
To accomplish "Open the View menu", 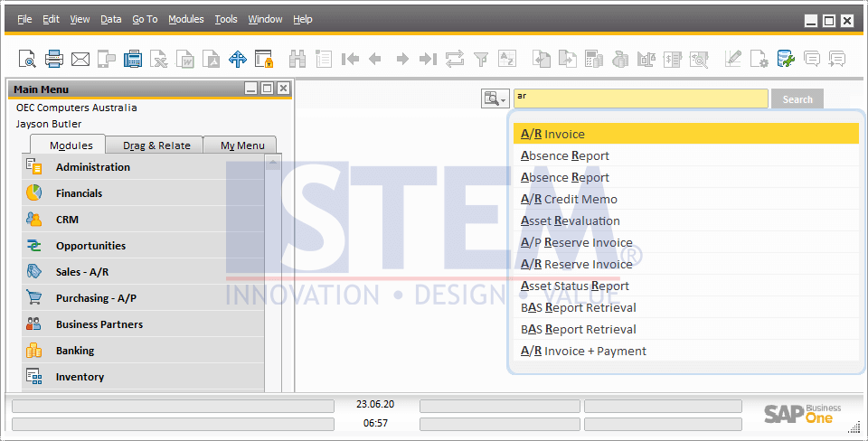I will (x=80, y=19).
